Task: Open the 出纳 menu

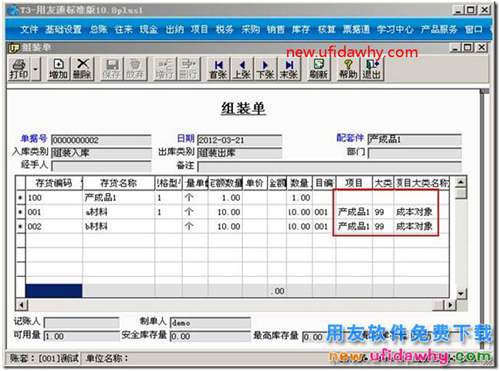Action: click(175, 29)
